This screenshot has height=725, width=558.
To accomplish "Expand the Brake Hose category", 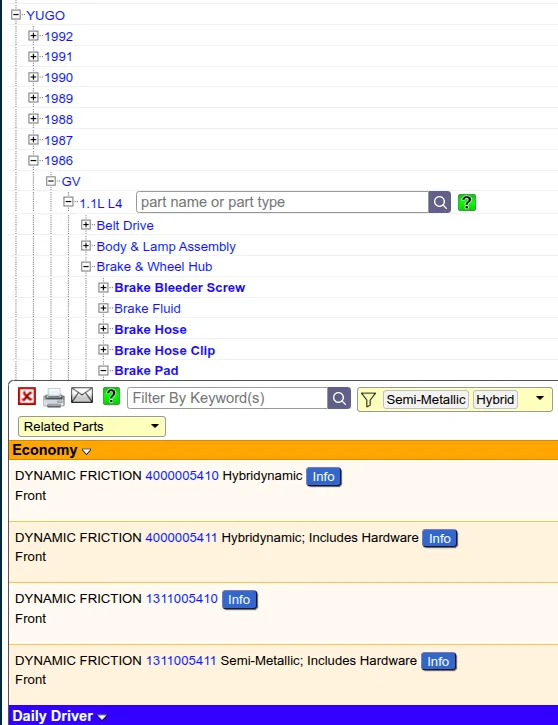I will pos(104,329).
